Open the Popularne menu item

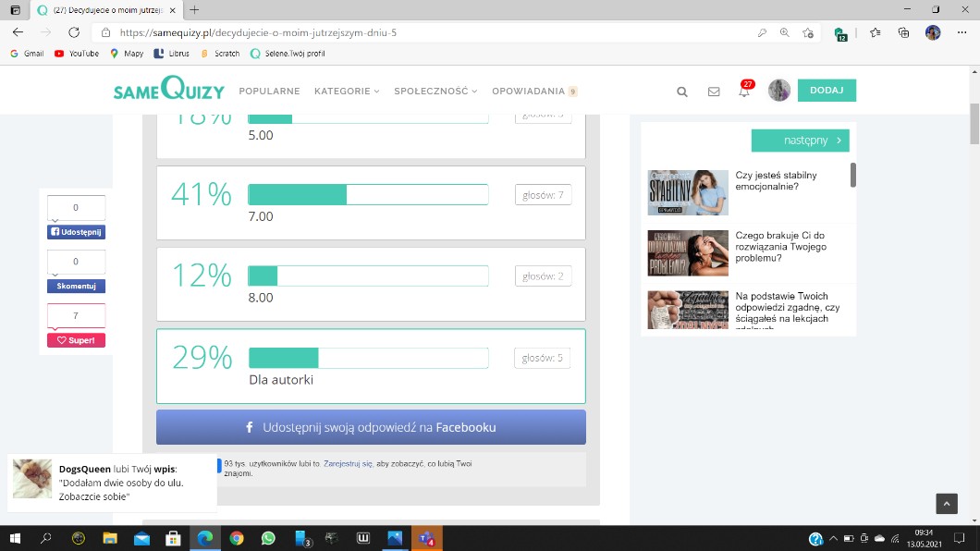point(269,92)
